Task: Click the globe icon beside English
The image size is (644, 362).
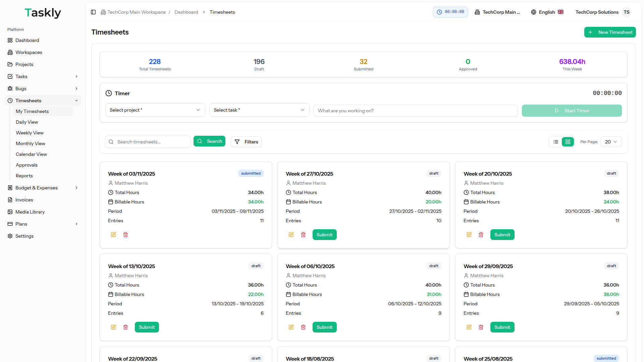Action: point(533,12)
